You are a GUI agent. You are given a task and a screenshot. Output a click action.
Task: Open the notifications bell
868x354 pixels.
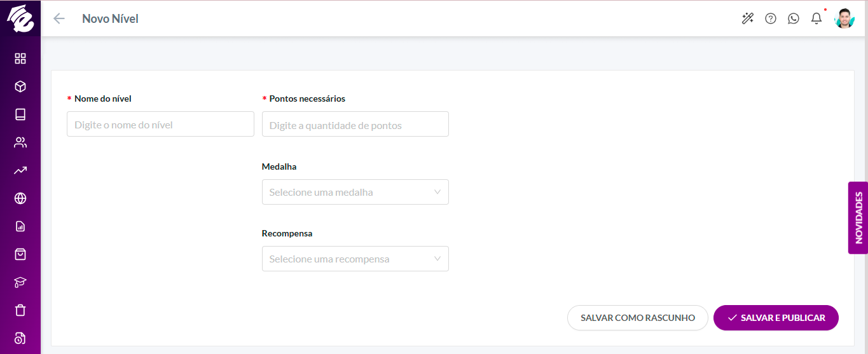coord(816,18)
